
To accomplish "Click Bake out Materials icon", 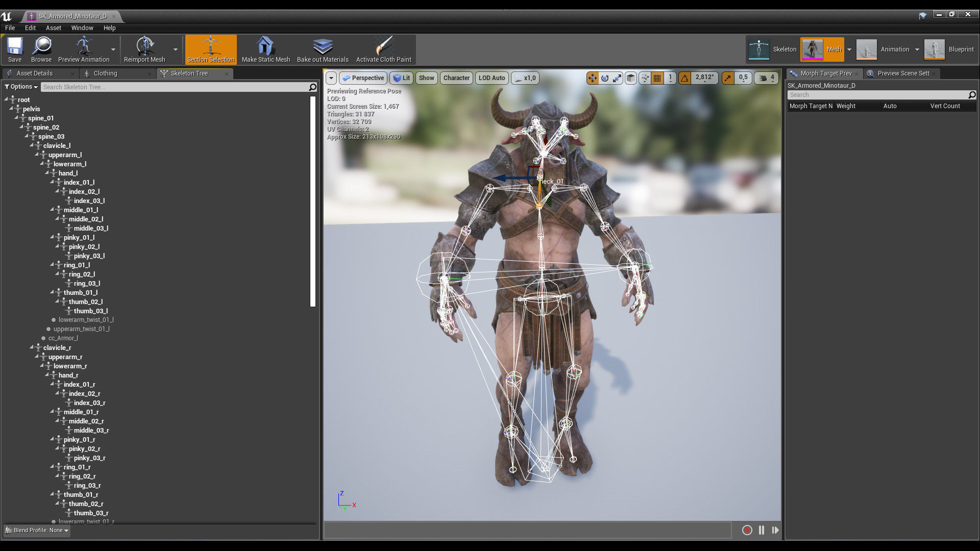I will 323,49.
